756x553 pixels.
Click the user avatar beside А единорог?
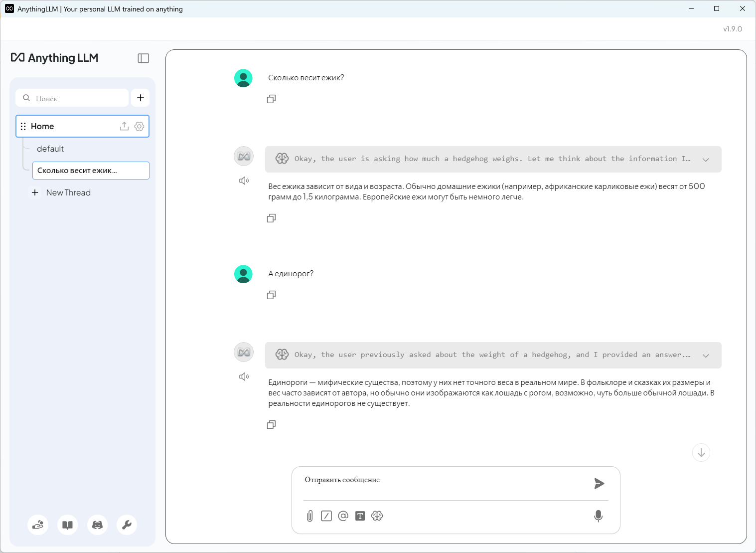point(243,274)
